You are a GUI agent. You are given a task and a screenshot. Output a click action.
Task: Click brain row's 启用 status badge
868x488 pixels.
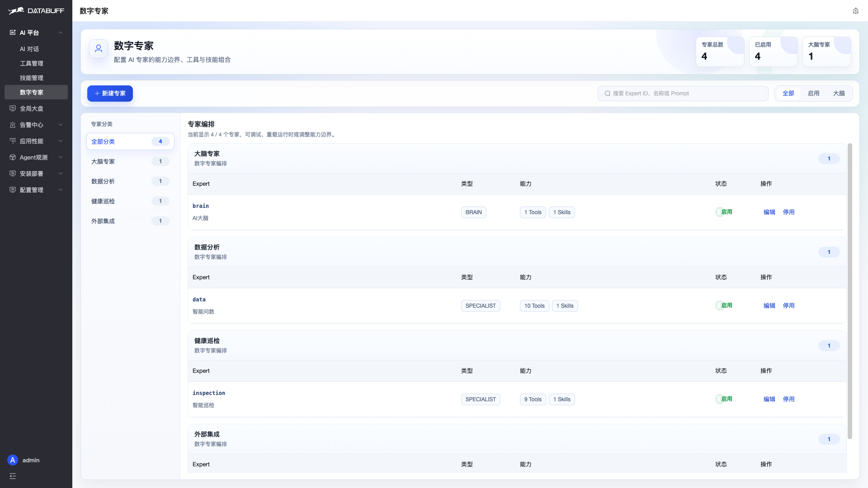pos(725,212)
